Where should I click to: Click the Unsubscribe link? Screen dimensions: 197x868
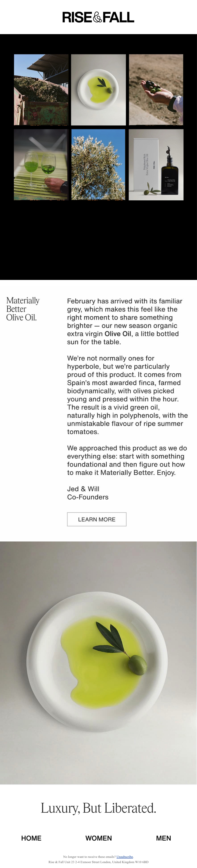pyautogui.click(x=125, y=857)
